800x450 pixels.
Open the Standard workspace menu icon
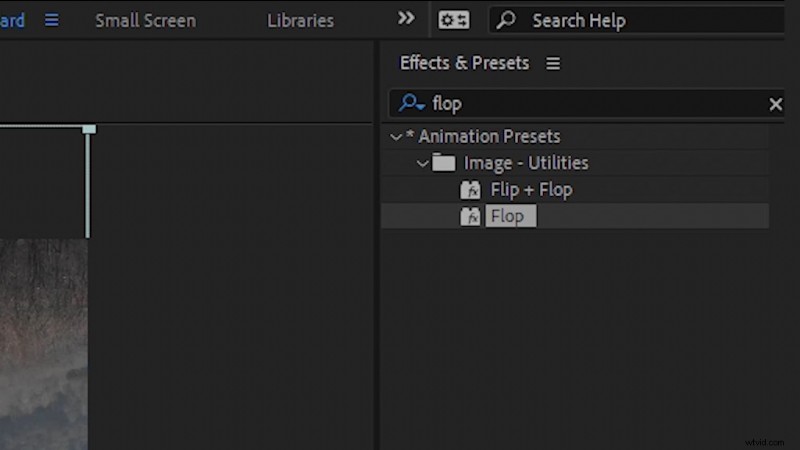tap(51, 20)
